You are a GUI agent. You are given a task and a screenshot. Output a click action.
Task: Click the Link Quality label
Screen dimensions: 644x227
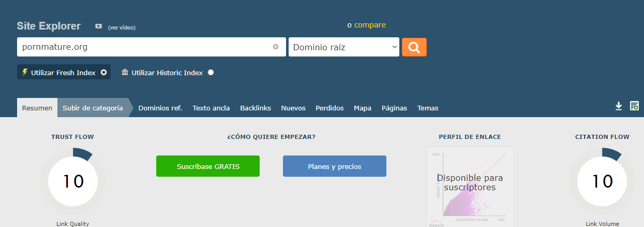click(73, 224)
